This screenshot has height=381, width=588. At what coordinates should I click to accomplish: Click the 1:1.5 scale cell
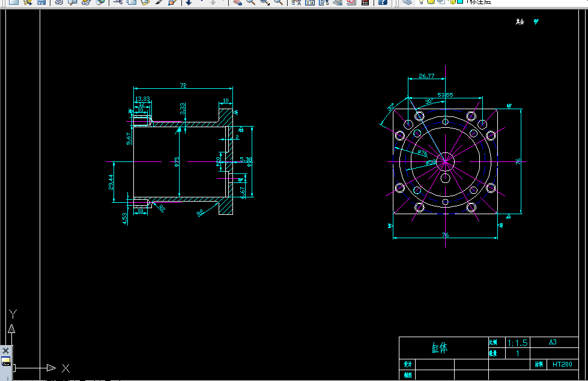[x=518, y=343]
